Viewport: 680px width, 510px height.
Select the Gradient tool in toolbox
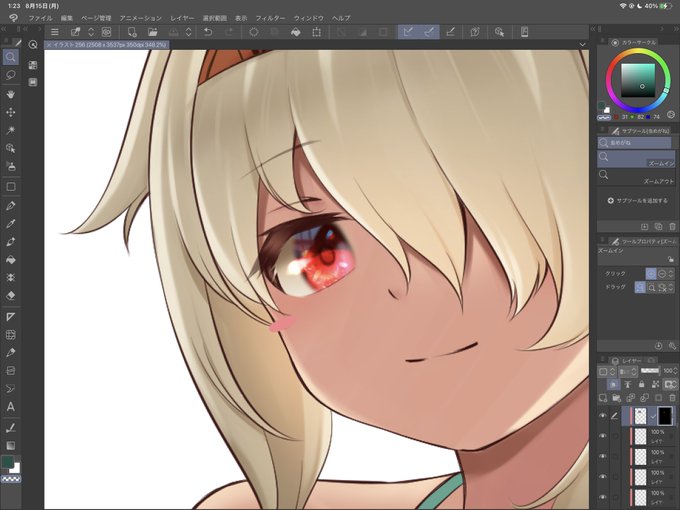tap(10, 445)
